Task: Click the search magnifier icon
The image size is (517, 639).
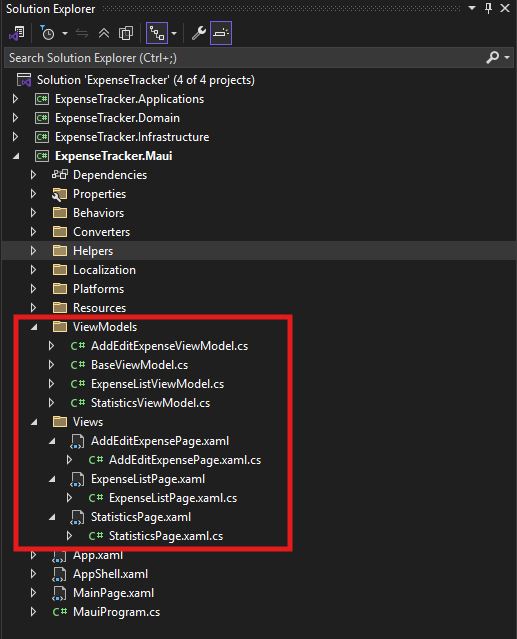Action: pyautogui.click(x=493, y=57)
